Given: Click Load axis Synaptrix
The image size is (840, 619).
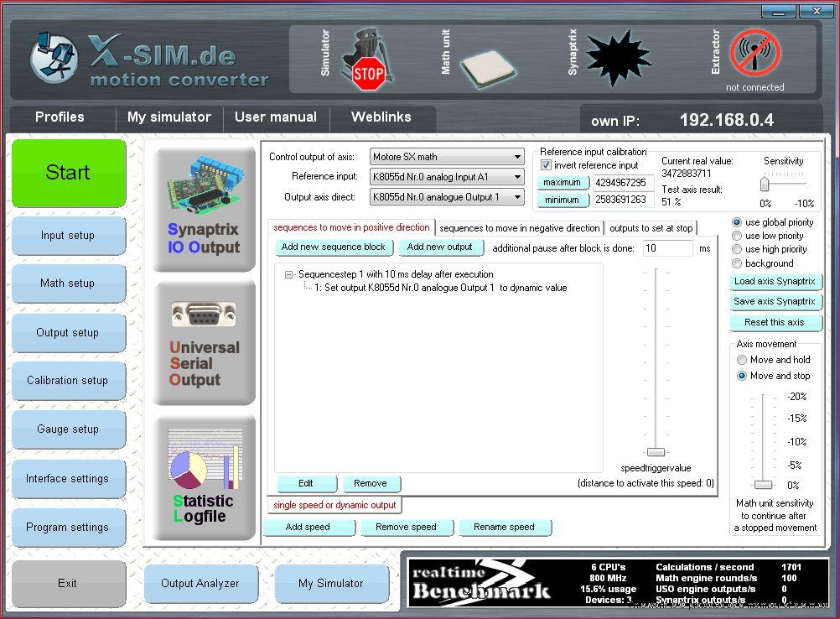Looking at the screenshot, I should pos(775,281).
